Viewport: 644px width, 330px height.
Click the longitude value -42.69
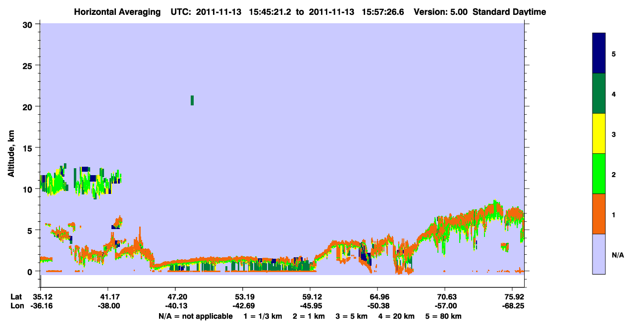point(243,306)
